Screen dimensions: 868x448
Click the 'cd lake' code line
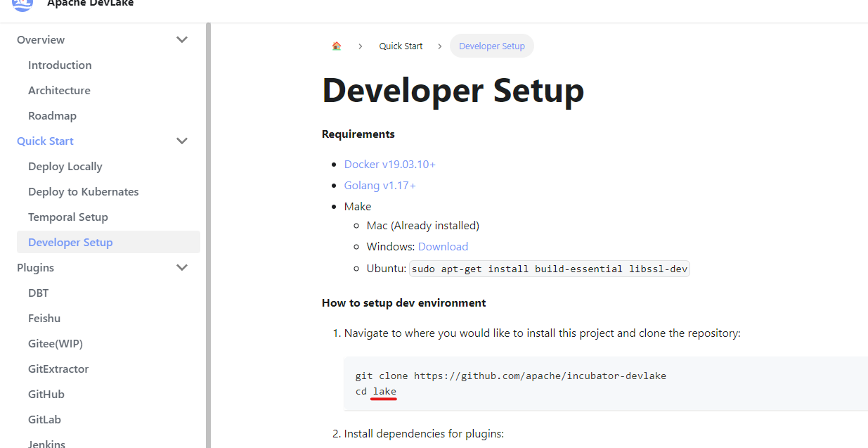click(376, 391)
